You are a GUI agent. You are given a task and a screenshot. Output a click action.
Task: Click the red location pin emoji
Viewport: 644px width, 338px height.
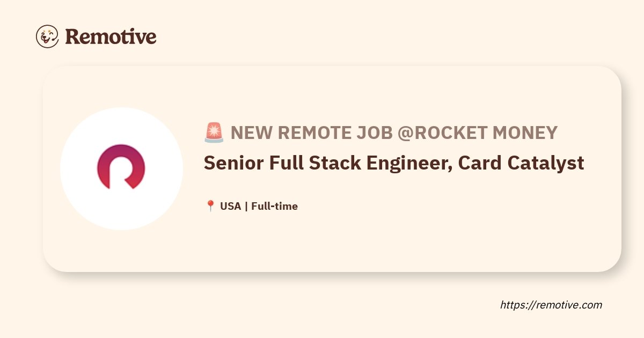(x=210, y=206)
